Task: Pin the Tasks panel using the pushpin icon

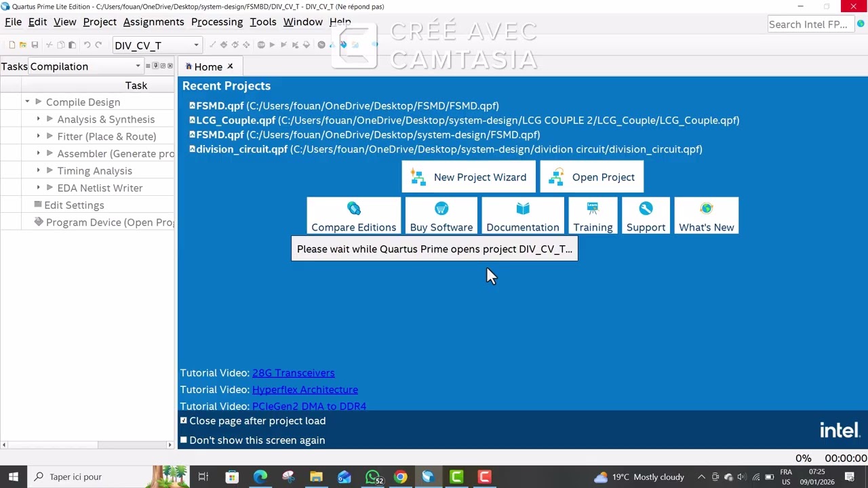Action: pos(155,66)
